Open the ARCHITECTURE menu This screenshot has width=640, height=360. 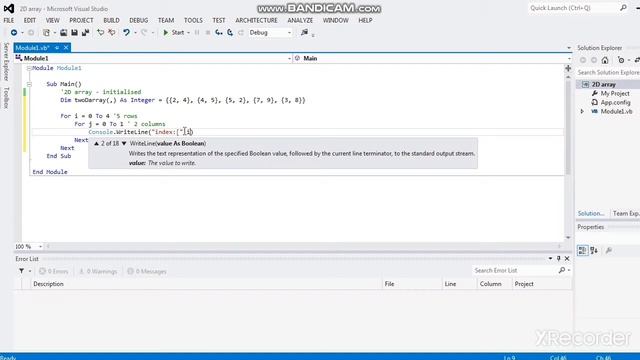point(256,20)
